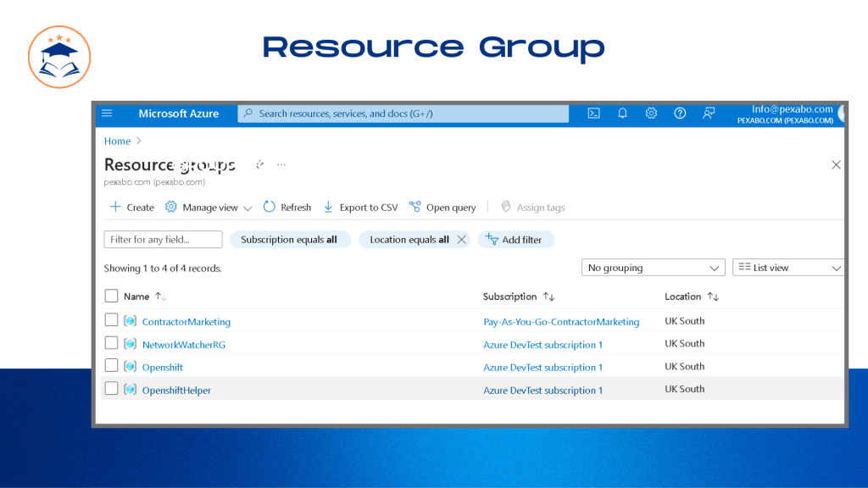Open query in Resource Graph
Image resolution: width=868 pixels, height=488 pixels.
[x=442, y=208]
